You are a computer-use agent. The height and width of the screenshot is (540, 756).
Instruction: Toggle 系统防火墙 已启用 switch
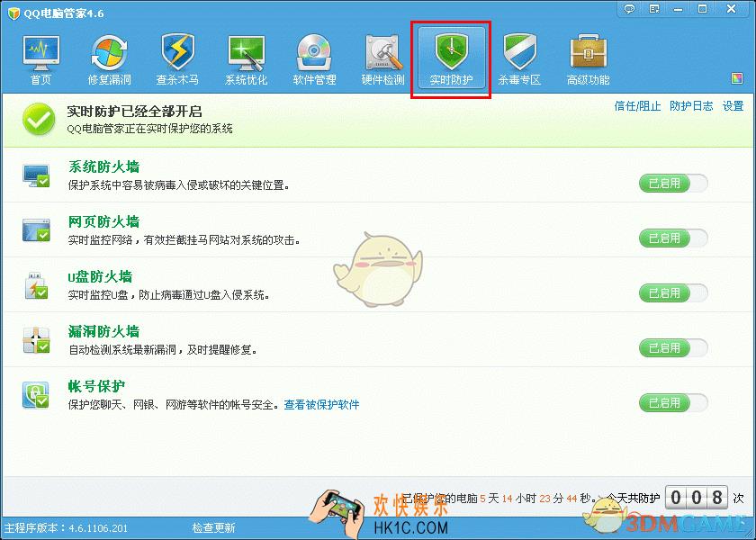673,184
